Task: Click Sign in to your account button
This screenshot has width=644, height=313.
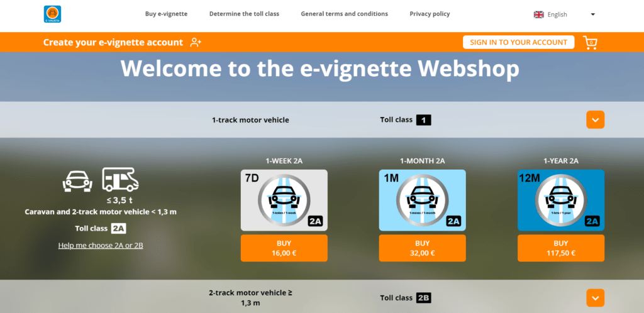Action: click(518, 42)
